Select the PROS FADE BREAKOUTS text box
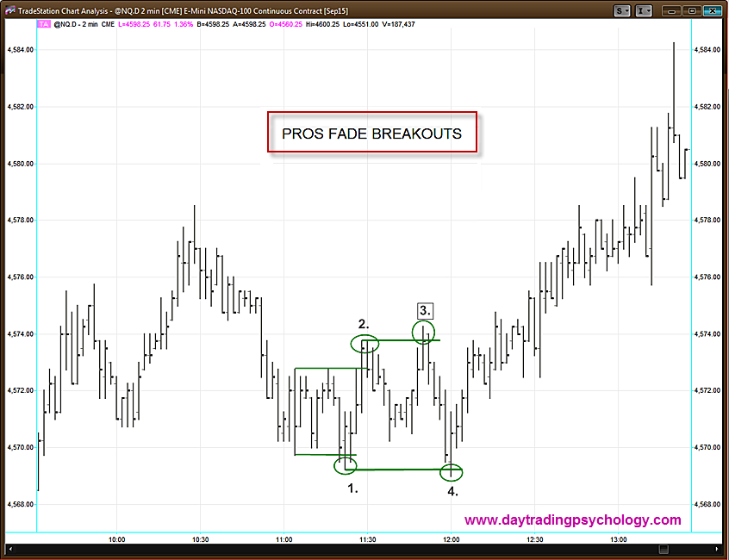 tap(371, 134)
